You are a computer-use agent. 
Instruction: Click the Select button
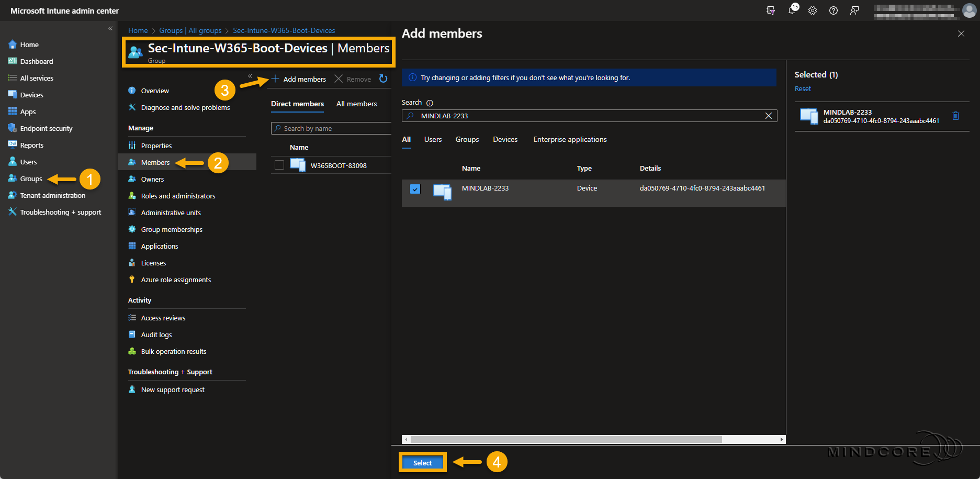[422, 463]
